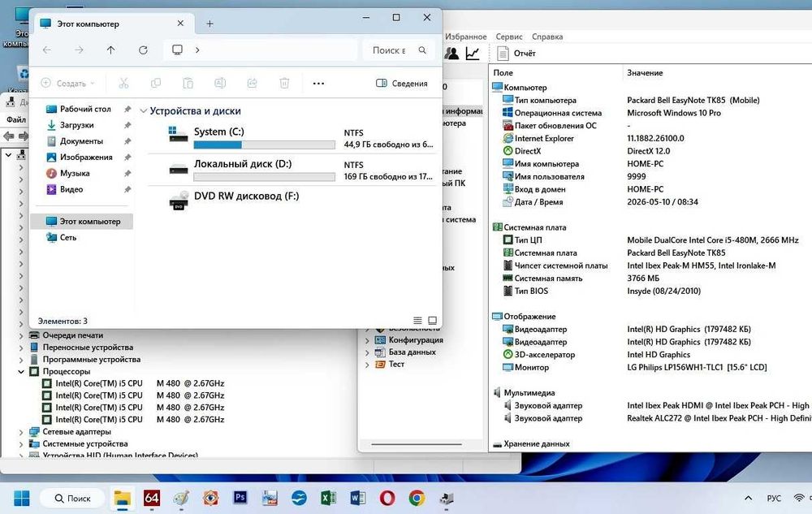The height and width of the screenshot is (514, 812).
Task: Go up one folder level in Explorer
Action: (x=110, y=50)
